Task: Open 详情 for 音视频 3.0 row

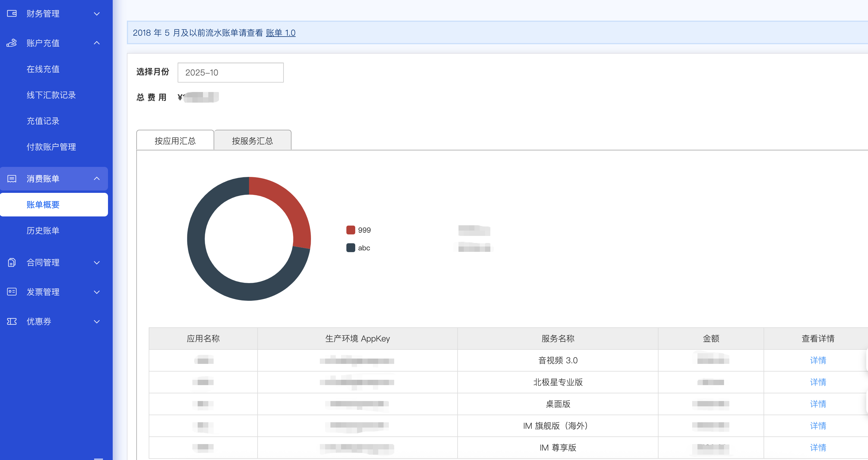Action: click(x=818, y=360)
